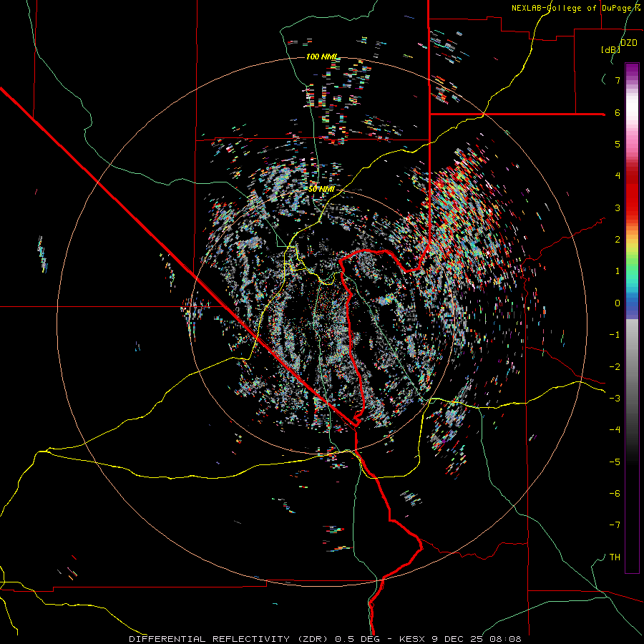This screenshot has width=644, height=644.
Task: Select the 2 value on the legend
Action: 618,240
